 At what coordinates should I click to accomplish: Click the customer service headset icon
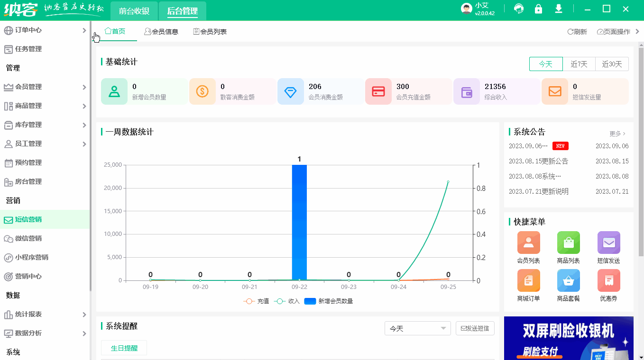[x=519, y=9]
